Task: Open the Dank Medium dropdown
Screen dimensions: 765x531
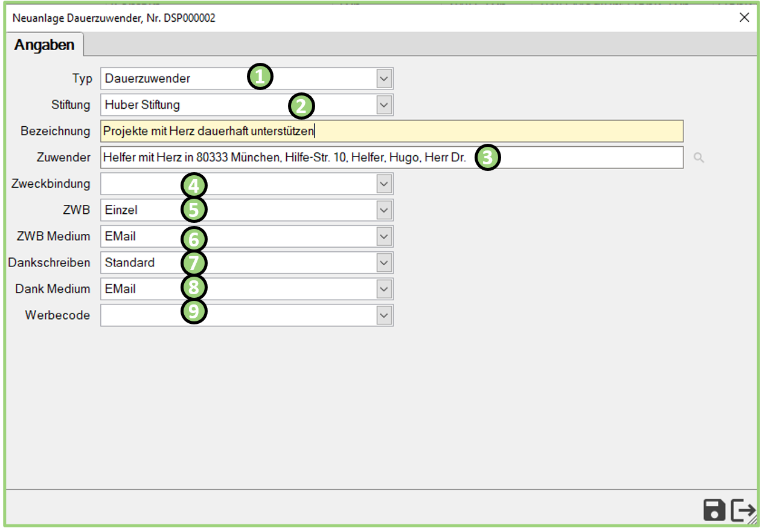Action: pos(384,289)
